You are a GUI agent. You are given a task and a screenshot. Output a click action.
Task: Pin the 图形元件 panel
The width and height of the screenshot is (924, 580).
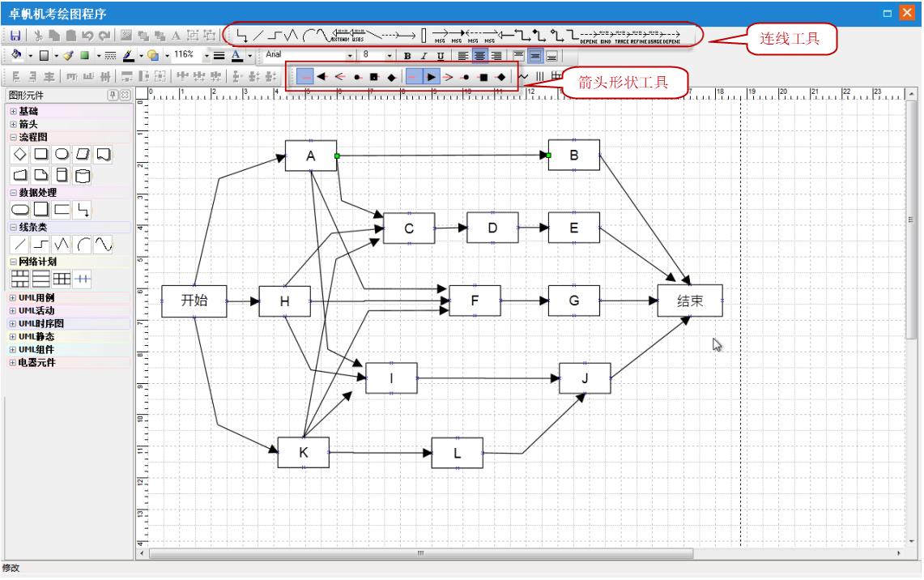(x=113, y=95)
